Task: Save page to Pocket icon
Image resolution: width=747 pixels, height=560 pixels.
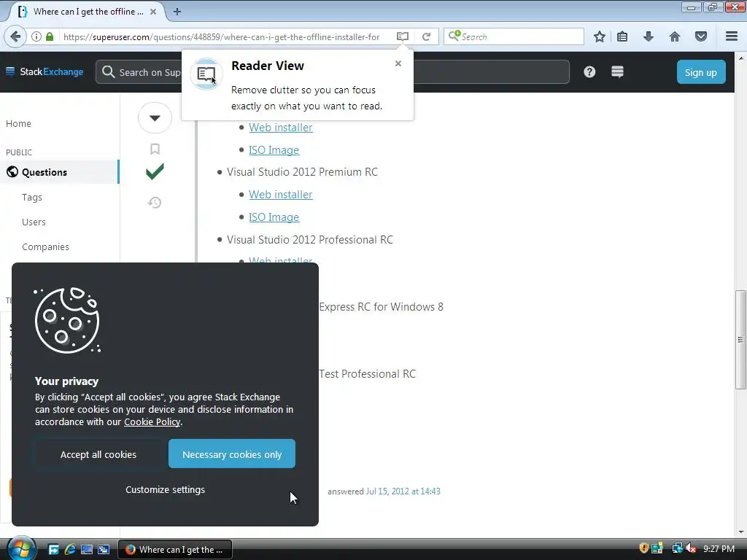Action: point(701,36)
